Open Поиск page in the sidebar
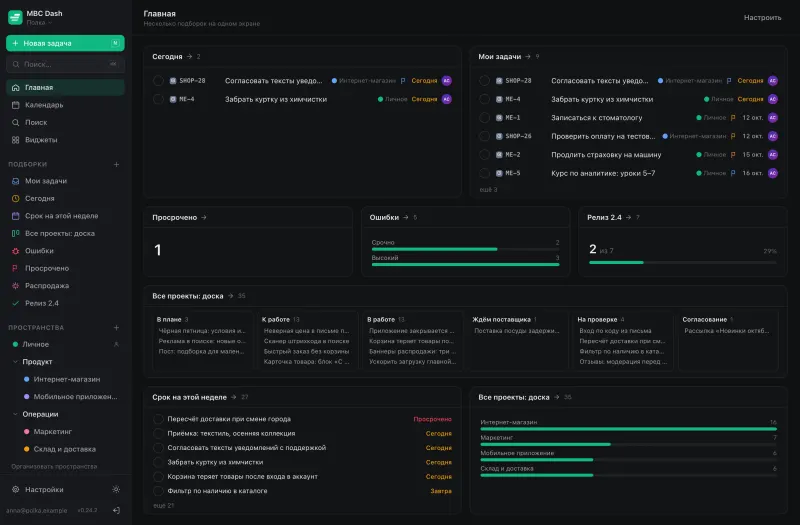Viewport: 800px width, 525px height. pyautogui.click(x=65, y=122)
